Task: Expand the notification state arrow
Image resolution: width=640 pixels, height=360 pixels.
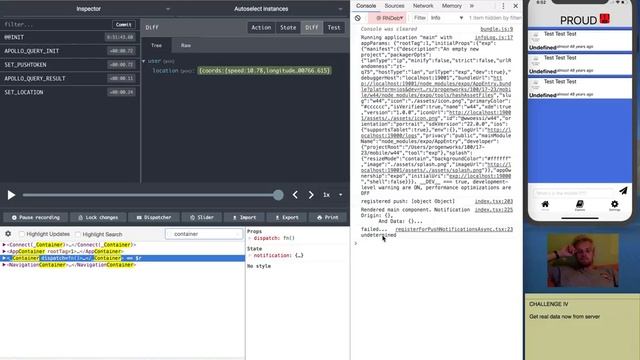Action: click(250, 256)
